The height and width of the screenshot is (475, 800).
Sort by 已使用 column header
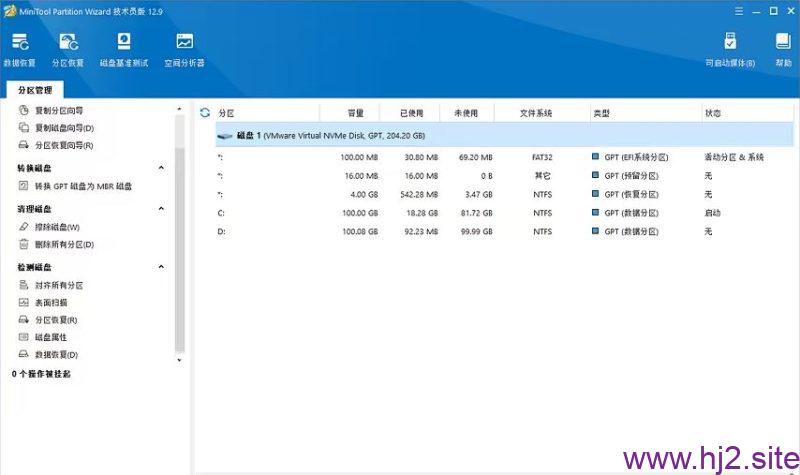coord(412,113)
